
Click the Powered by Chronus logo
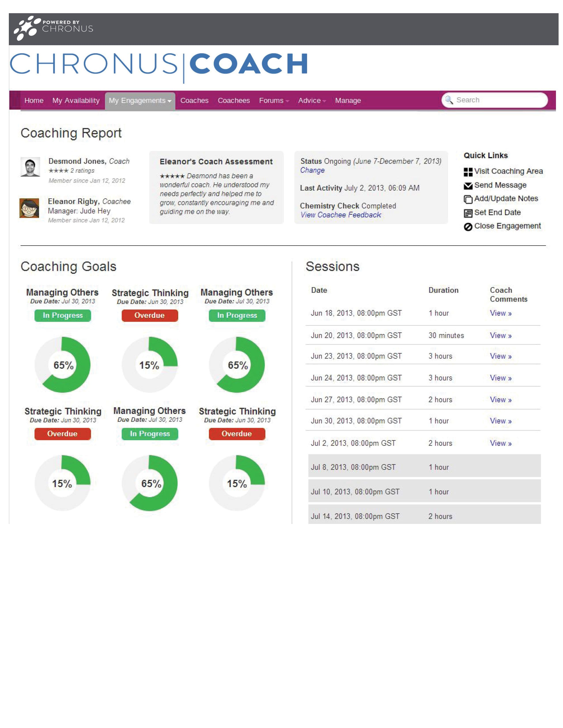(53, 28)
